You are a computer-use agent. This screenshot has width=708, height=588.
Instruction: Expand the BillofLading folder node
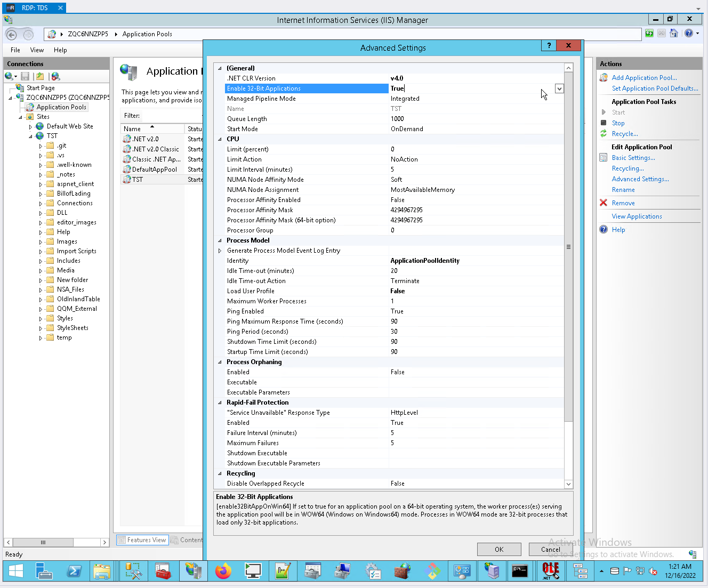41,194
